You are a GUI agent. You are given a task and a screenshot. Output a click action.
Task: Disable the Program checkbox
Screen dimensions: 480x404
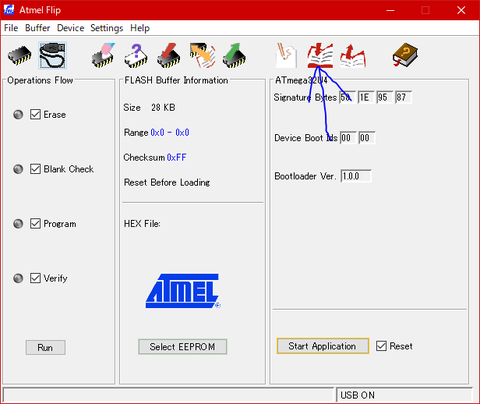pos(35,223)
